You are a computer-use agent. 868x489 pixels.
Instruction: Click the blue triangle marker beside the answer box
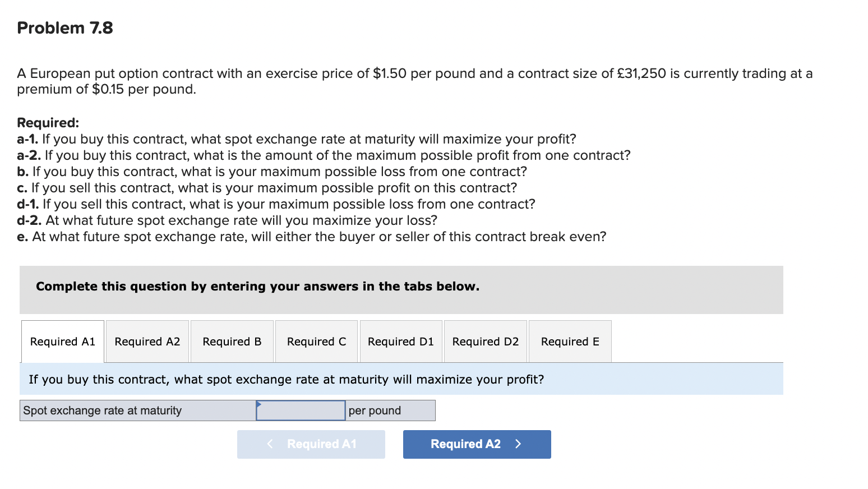(x=259, y=404)
